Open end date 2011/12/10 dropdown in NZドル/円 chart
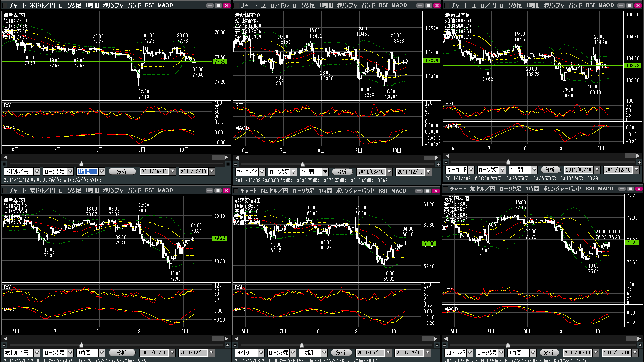This screenshot has width=644, height=362. [428, 352]
